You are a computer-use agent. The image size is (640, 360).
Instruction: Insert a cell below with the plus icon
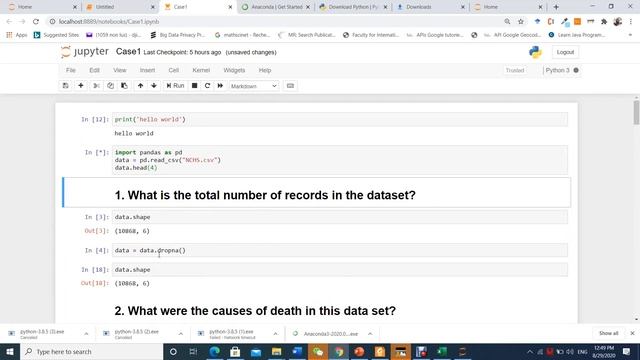81,86
